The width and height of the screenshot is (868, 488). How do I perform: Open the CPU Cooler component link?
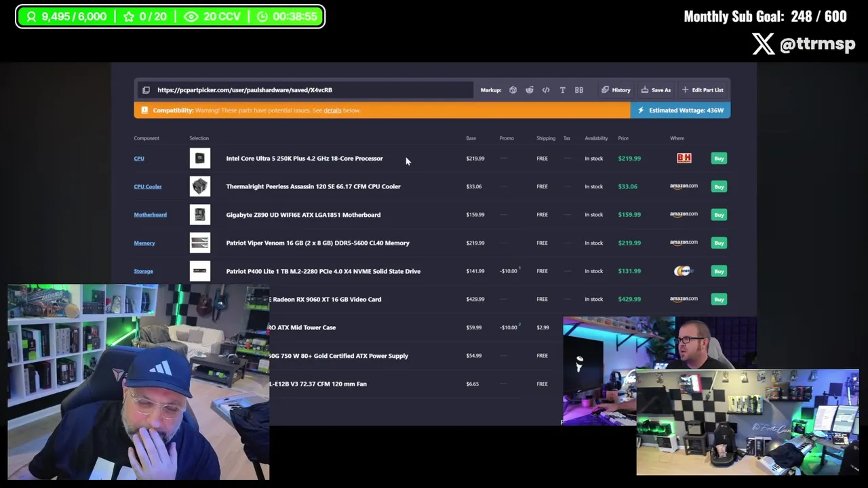coord(148,186)
